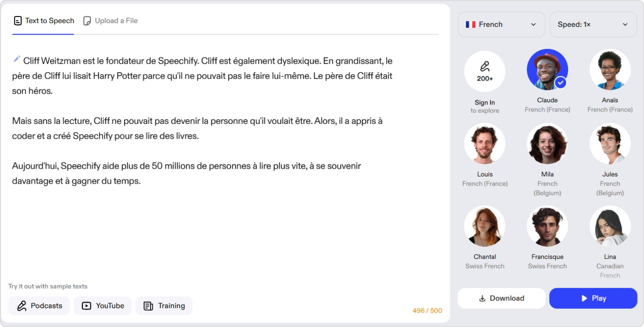644x327 pixels.
Task: Pick the Mila Belgian French voice
Action: (x=547, y=144)
